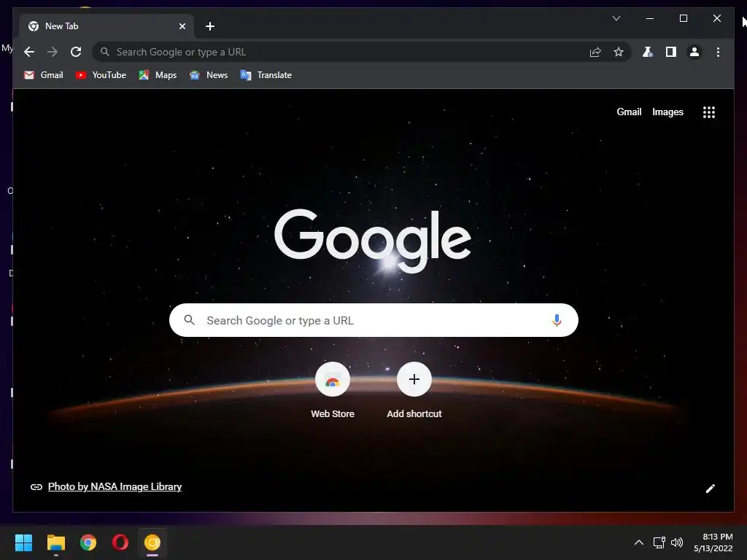Select the New Tab tab
747x560 pixels.
coord(107,26)
